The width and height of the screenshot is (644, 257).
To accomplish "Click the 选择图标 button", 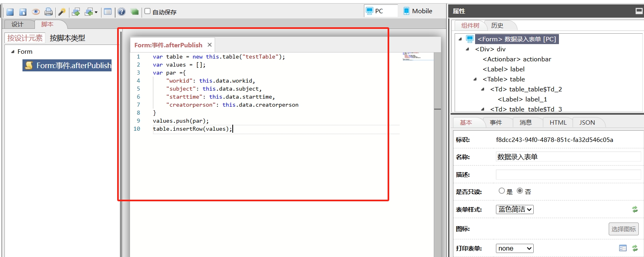I will point(624,229).
